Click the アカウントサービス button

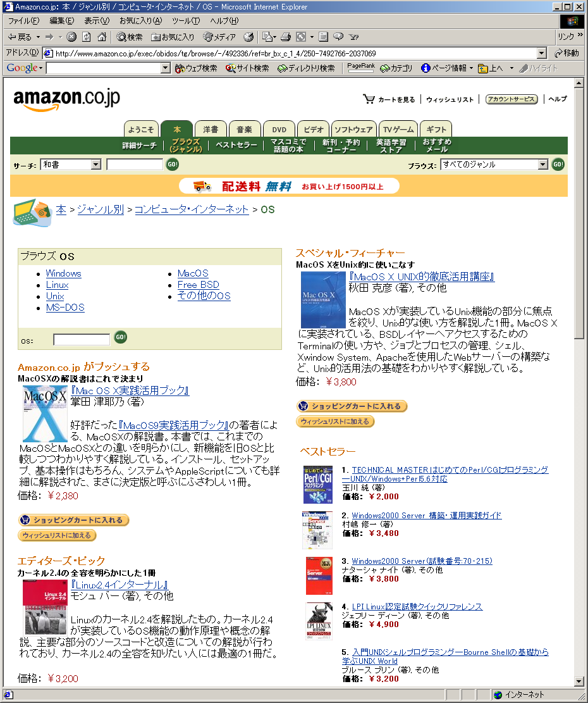(x=511, y=99)
